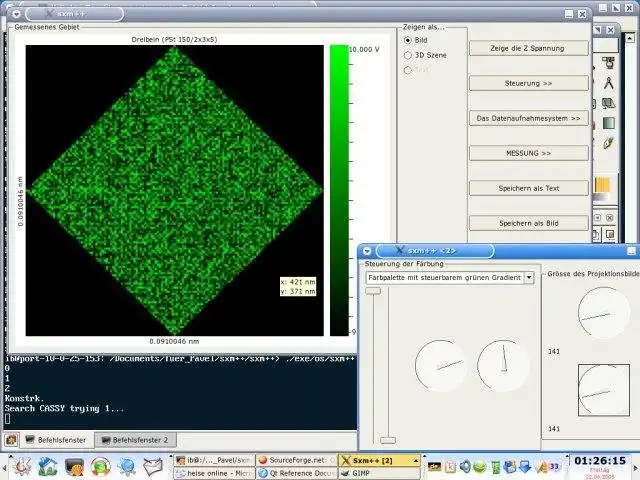Open the Farbpalette combo box
The image size is (640, 480).
[x=449, y=278]
